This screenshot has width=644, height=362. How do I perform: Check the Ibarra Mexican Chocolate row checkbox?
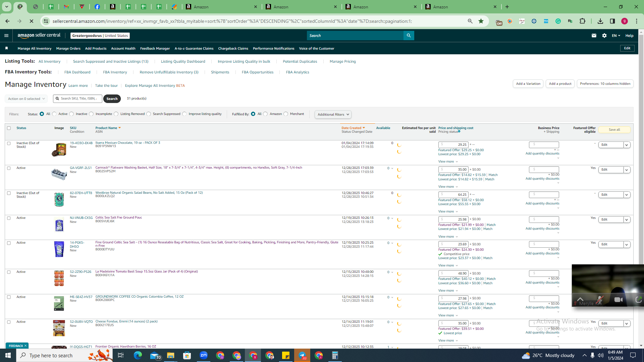pos(9,143)
